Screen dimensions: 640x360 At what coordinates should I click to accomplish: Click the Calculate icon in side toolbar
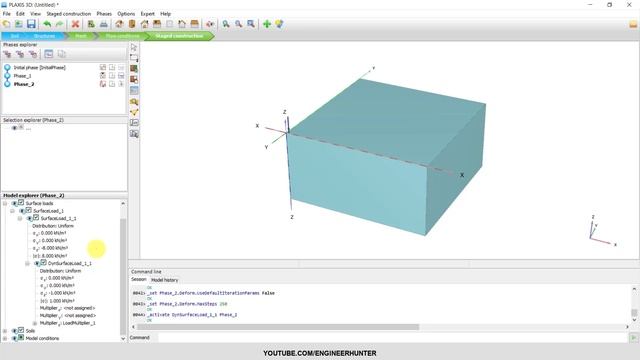(134, 122)
